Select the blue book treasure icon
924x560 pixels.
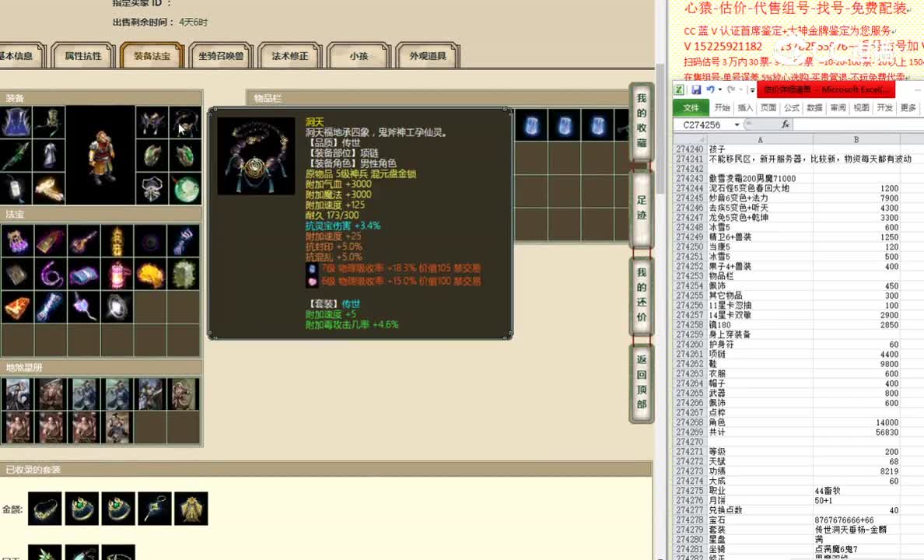point(84,274)
